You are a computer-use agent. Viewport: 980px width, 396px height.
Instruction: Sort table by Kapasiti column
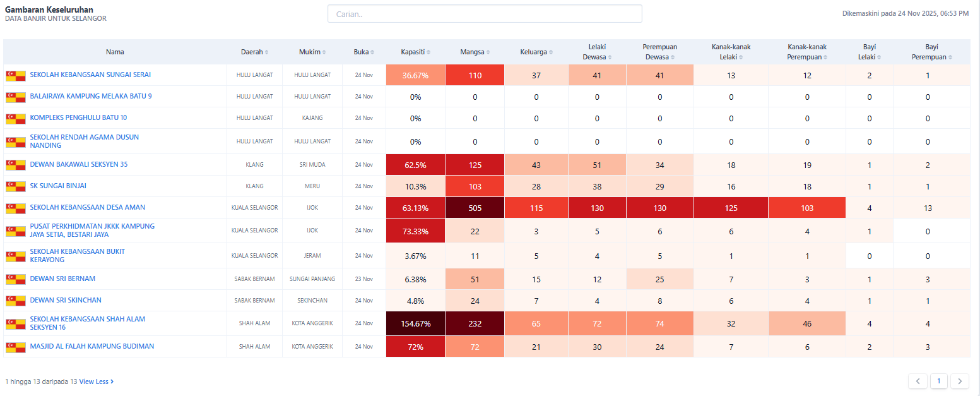point(415,52)
